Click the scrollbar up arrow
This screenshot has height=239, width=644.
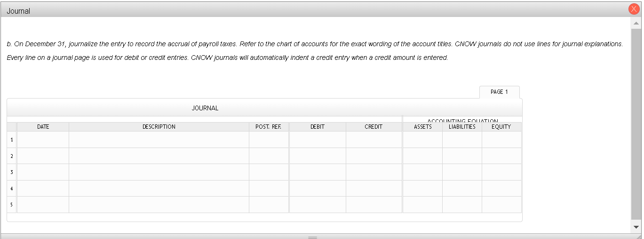[636, 23]
